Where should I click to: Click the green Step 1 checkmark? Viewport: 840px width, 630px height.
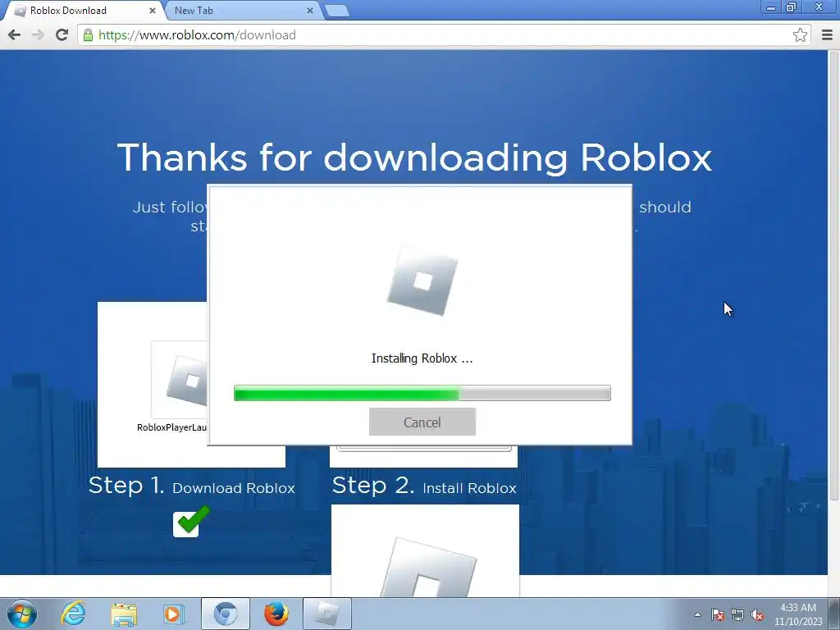[x=191, y=521]
